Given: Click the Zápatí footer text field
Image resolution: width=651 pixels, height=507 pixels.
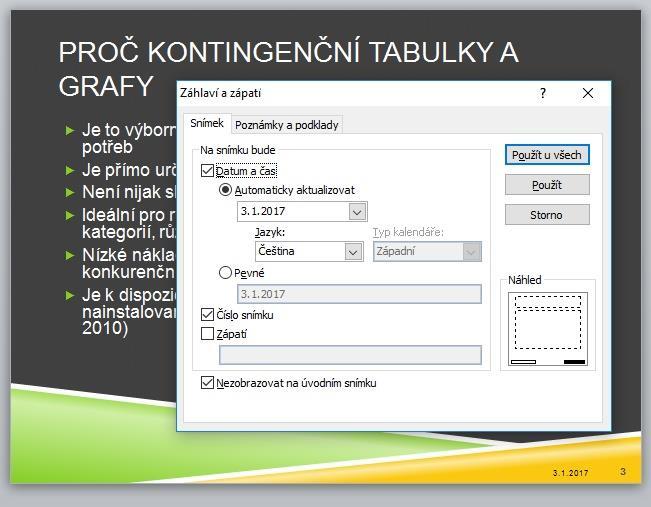Looking at the screenshot, I should (x=350, y=355).
